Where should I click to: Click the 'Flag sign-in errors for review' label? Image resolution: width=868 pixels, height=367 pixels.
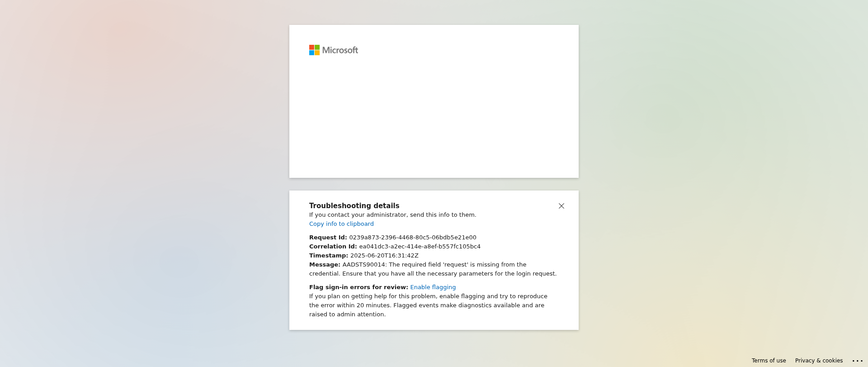pos(359,287)
